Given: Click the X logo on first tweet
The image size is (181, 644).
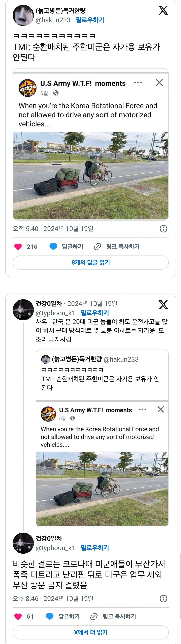Looking at the screenshot, I should [x=163, y=10].
